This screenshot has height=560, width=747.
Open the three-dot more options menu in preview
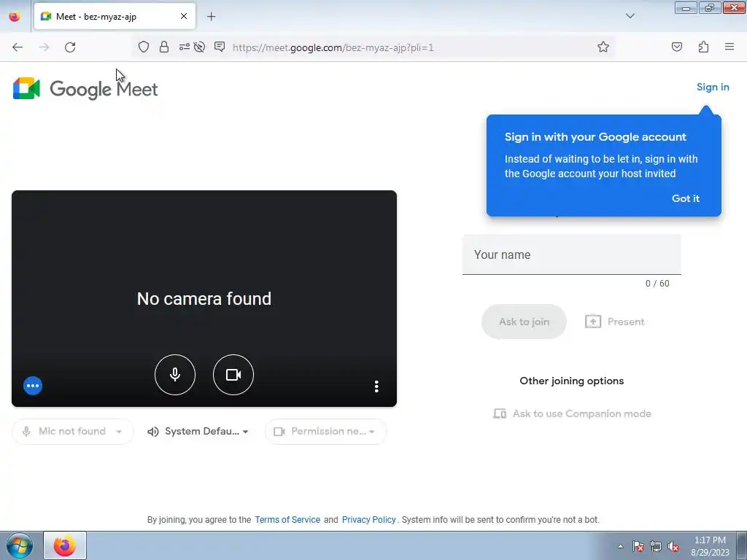[376, 386]
